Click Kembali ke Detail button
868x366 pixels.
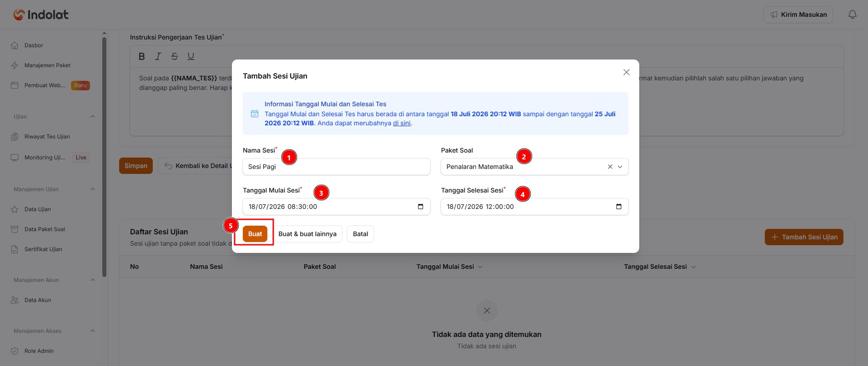tap(196, 166)
